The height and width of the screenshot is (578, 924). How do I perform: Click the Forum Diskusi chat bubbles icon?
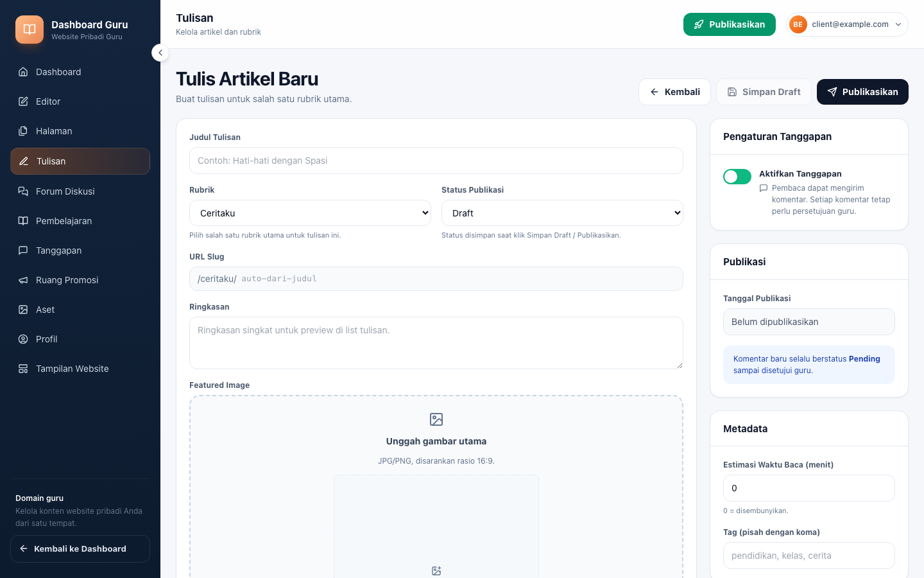click(x=23, y=191)
